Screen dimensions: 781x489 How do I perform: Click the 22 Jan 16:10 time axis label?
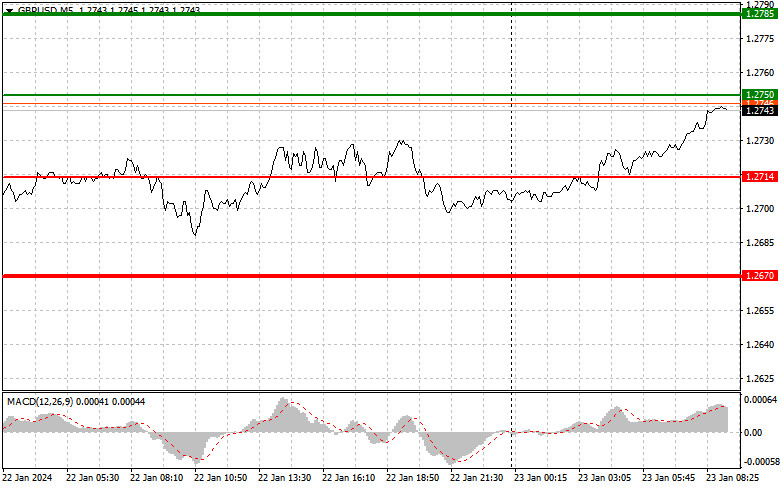click(x=348, y=478)
